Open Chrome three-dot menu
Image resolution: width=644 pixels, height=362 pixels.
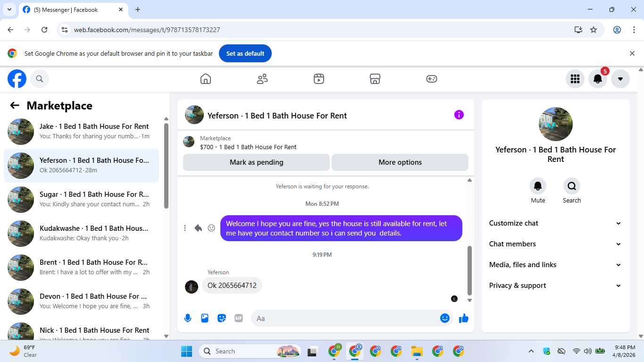[x=634, y=30]
